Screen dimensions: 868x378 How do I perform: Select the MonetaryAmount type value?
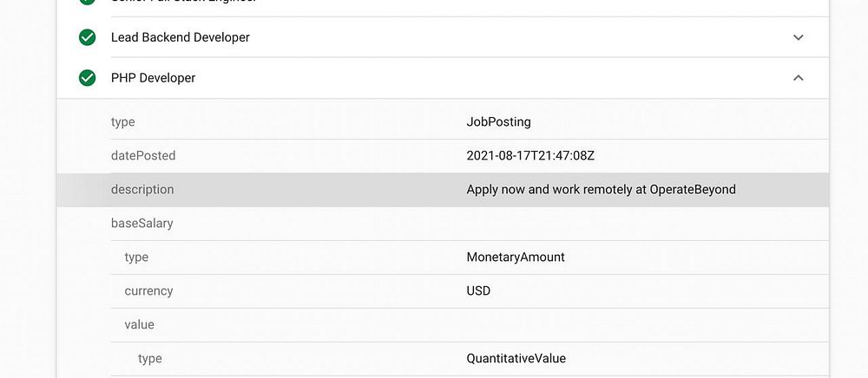click(516, 257)
